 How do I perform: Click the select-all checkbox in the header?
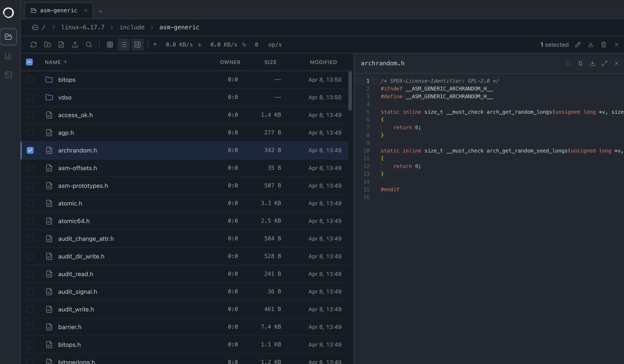click(29, 62)
